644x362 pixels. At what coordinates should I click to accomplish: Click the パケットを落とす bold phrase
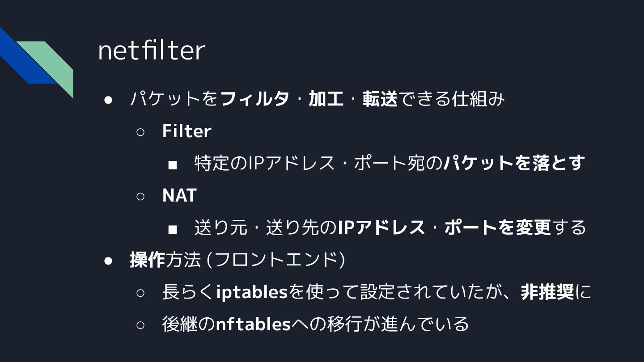click(x=514, y=163)
